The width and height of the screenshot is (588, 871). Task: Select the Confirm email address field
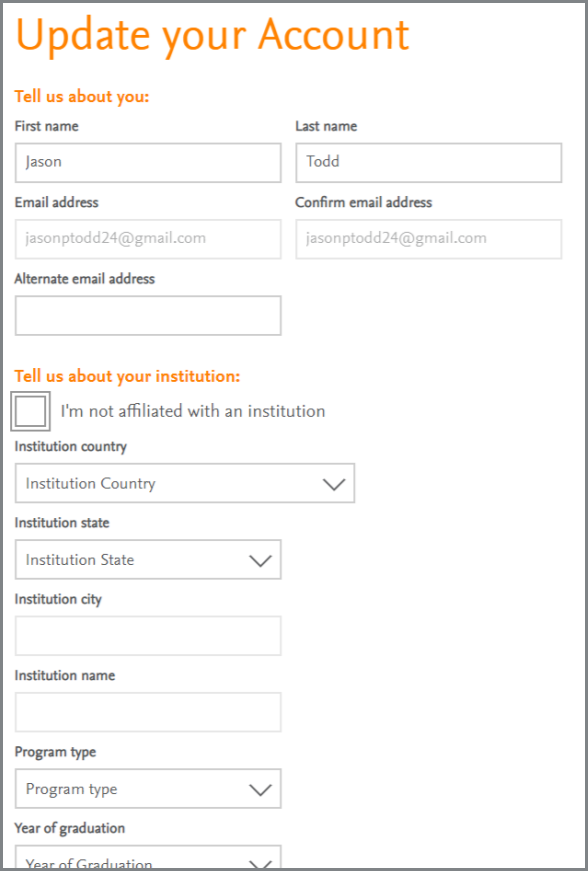[x=429, y=239]
